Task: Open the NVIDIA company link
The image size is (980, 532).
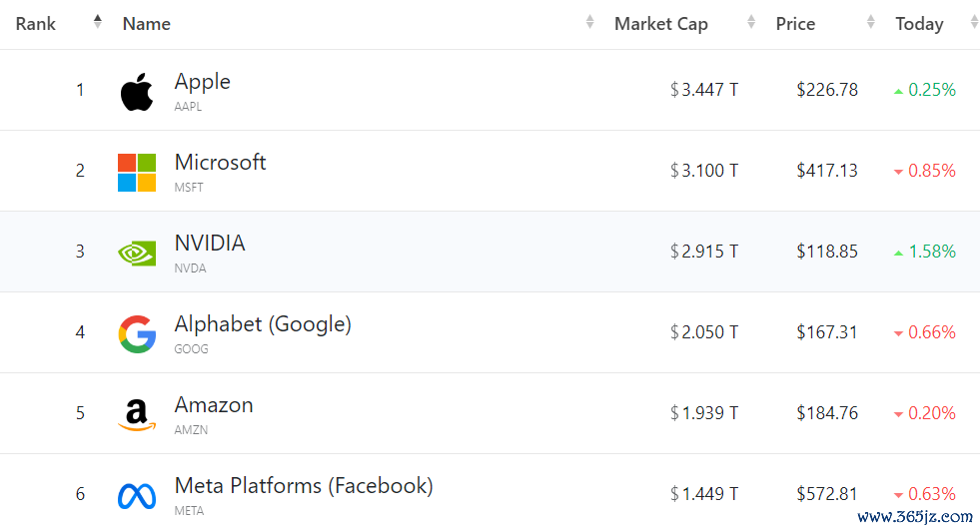Action: pos(209,244)
